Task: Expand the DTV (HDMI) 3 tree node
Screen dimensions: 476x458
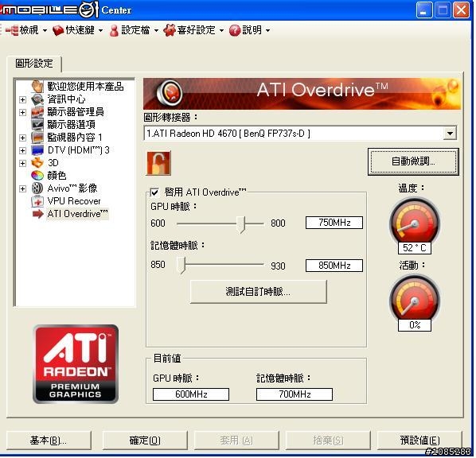Action: (x=22, y=150)
